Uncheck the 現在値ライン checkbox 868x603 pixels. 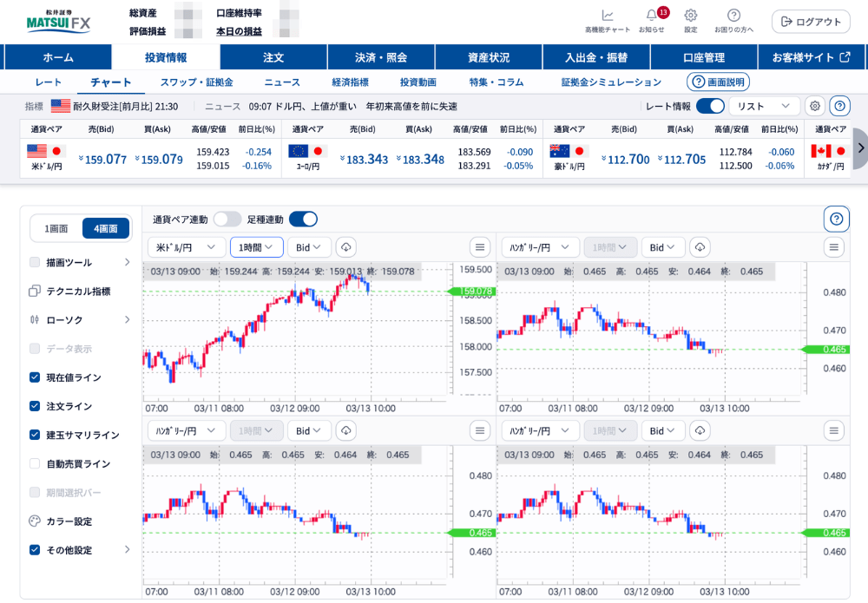click(x=35, y=377)
